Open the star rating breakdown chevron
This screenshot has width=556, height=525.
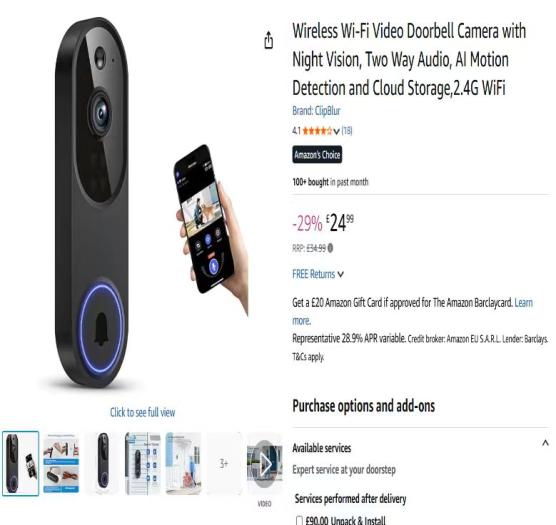[x=337, y=131]
